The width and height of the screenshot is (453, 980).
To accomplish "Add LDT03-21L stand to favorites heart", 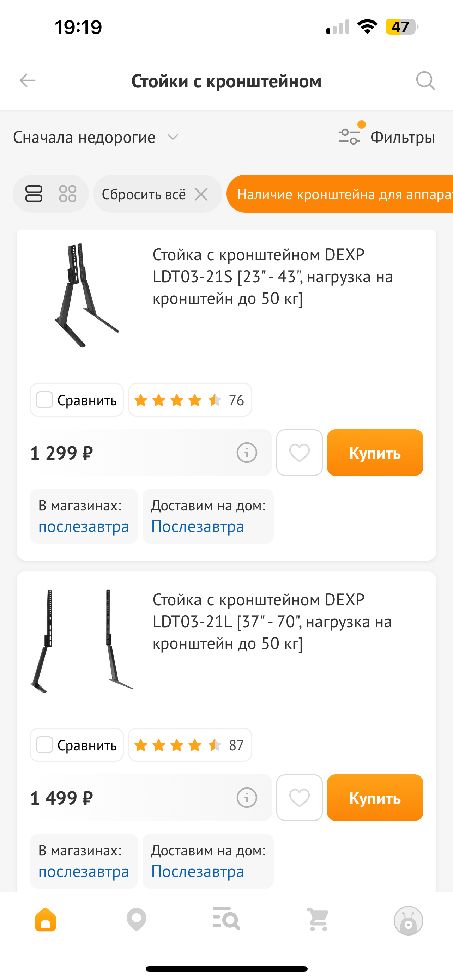I will [299, 797].
